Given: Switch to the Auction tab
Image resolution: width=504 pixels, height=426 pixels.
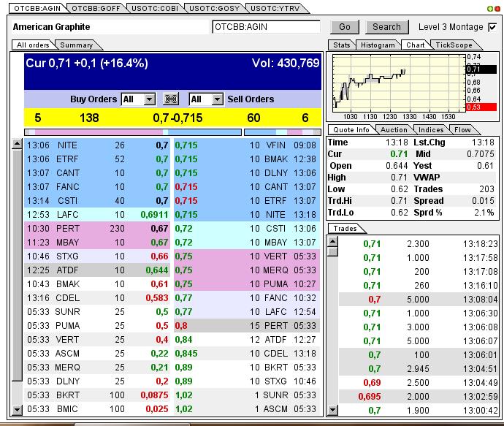Looking at the screenshot, I should click(x=394, y=129).
